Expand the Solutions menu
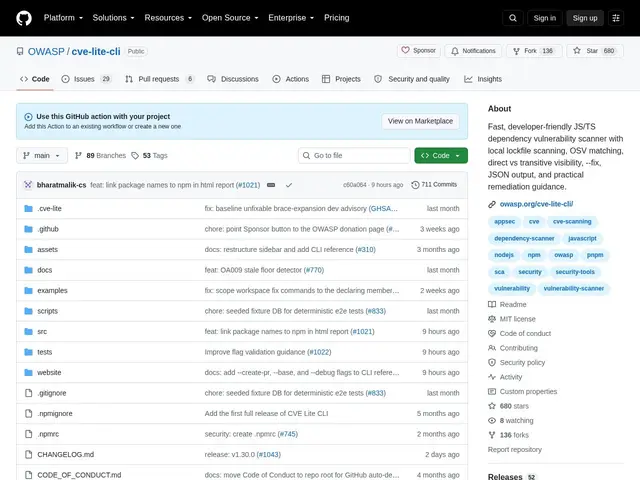 [113, 18]
